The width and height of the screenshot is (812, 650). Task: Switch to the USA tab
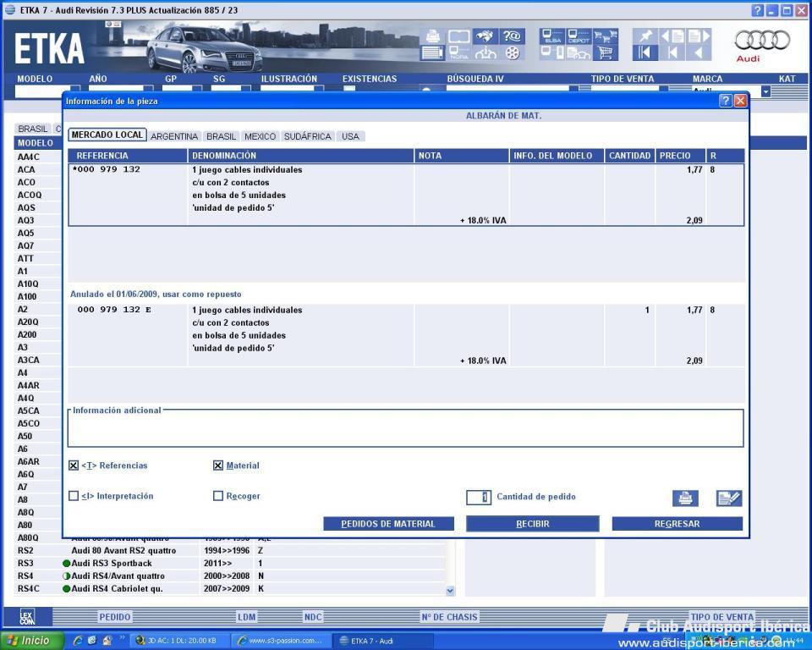coord(350,136)
